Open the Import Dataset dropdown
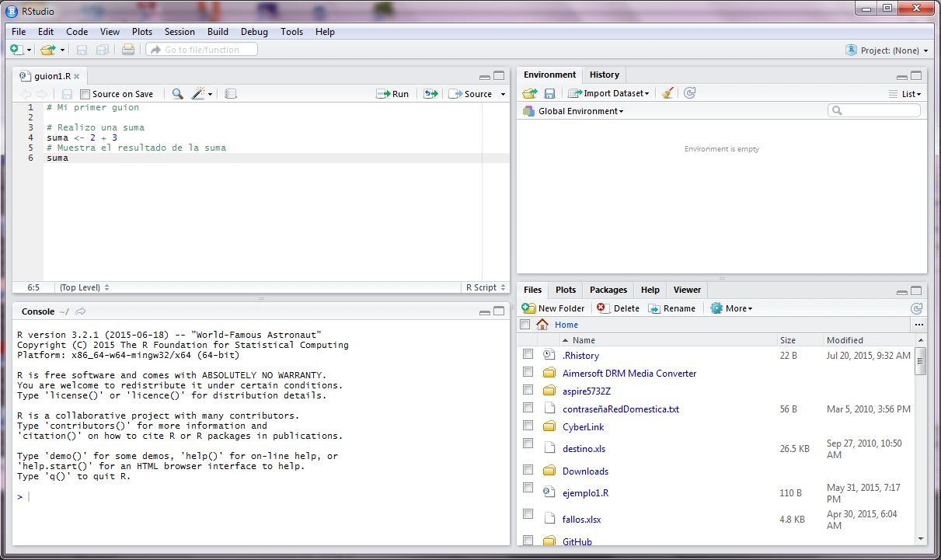 [x=608, y=93]
